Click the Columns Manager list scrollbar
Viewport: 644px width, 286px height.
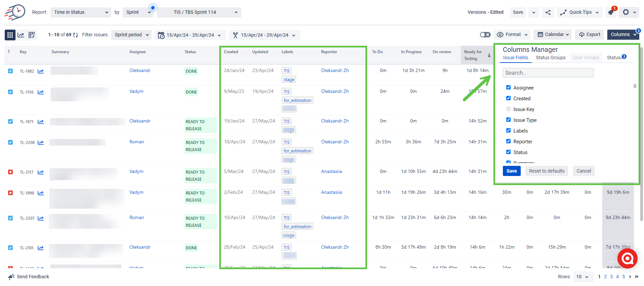point(635,86)
